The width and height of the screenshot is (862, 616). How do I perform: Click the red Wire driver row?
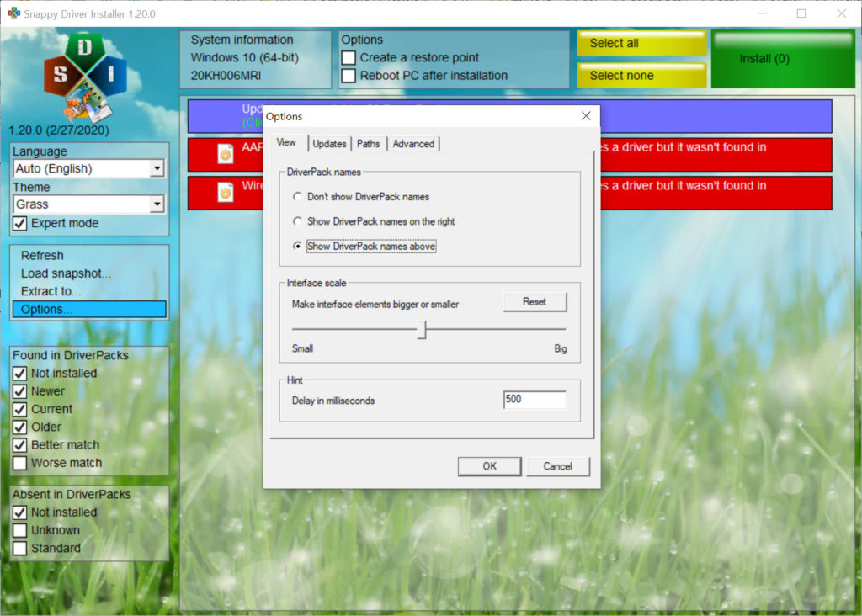point(509,193)
